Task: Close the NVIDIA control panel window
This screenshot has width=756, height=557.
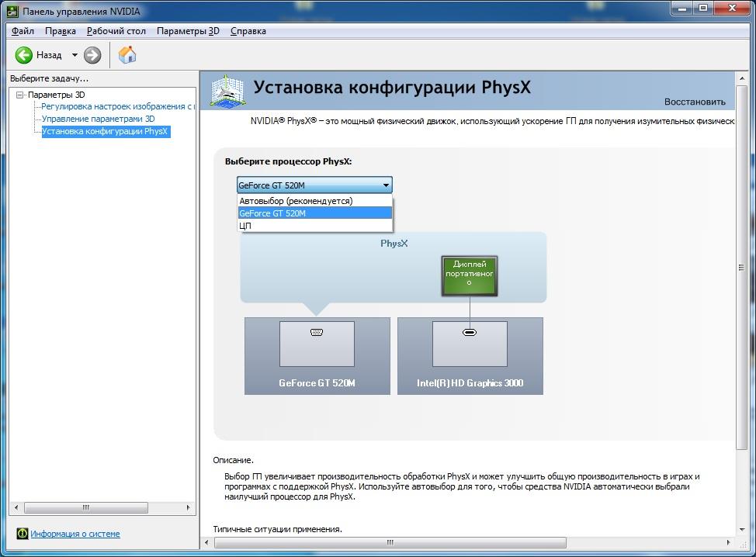Action: (733, 9)
